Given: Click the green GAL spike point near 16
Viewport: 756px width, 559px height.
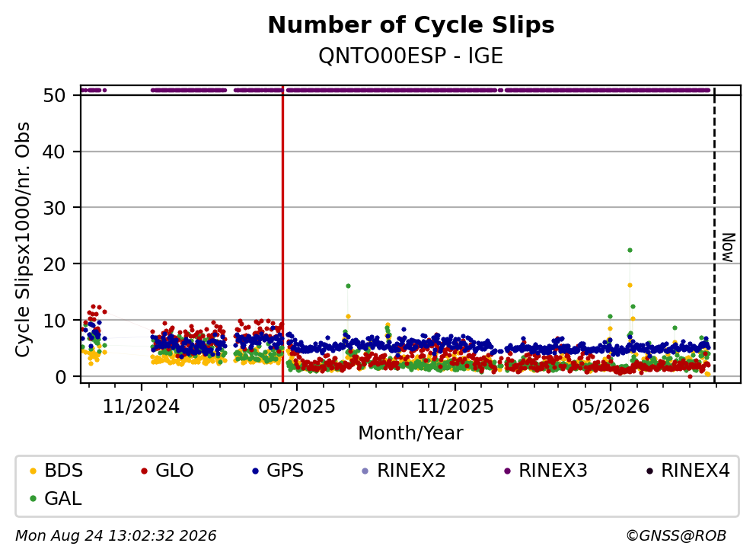Looking at the screenshot, I should tap(348, 286).
